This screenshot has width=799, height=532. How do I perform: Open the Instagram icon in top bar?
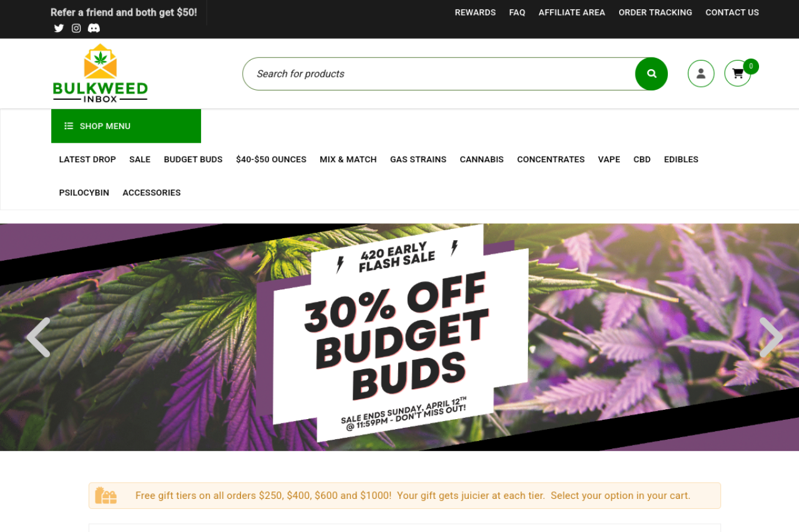[76, 28]
